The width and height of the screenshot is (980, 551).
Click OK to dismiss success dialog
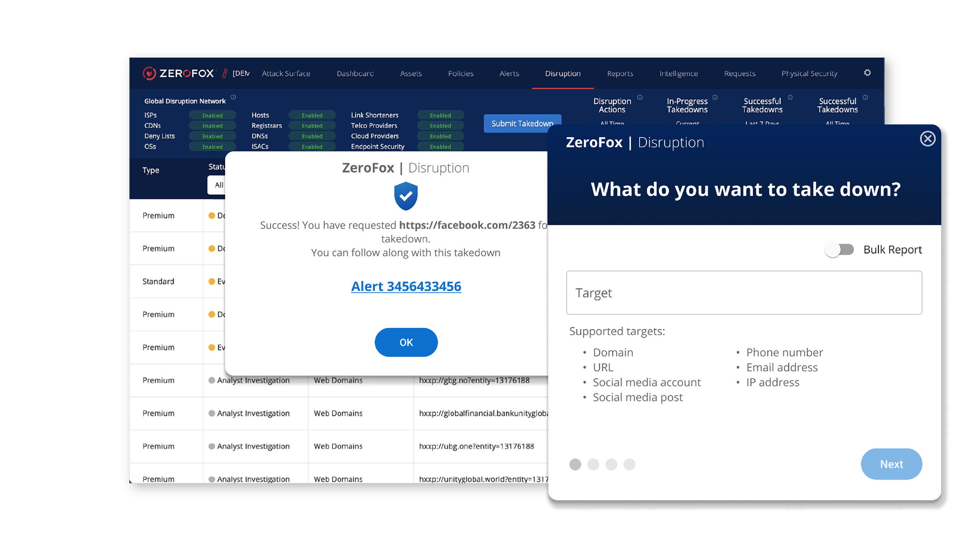[x=405, y=342]
